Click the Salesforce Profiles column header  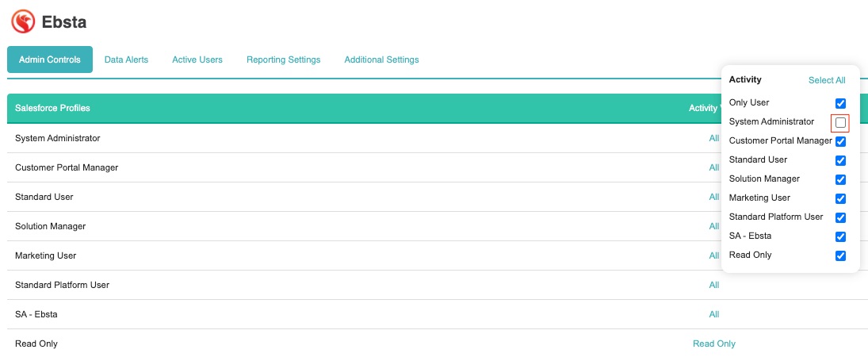click(52, 108)
